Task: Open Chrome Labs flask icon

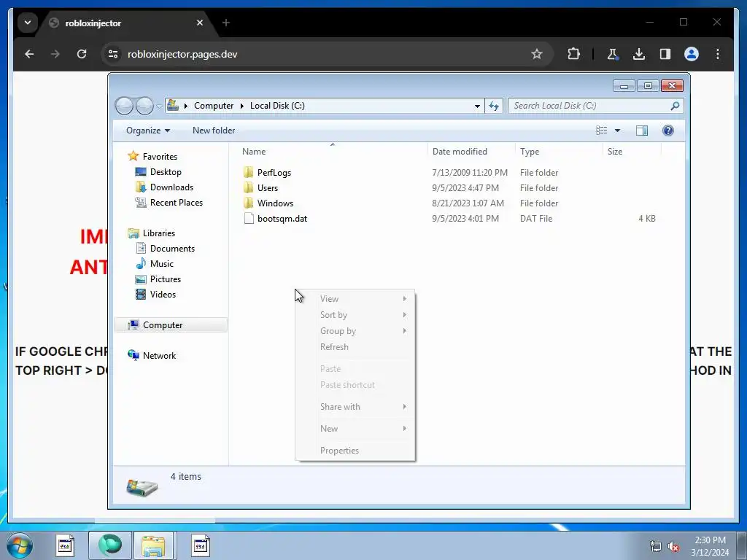Action: [613, 54]
